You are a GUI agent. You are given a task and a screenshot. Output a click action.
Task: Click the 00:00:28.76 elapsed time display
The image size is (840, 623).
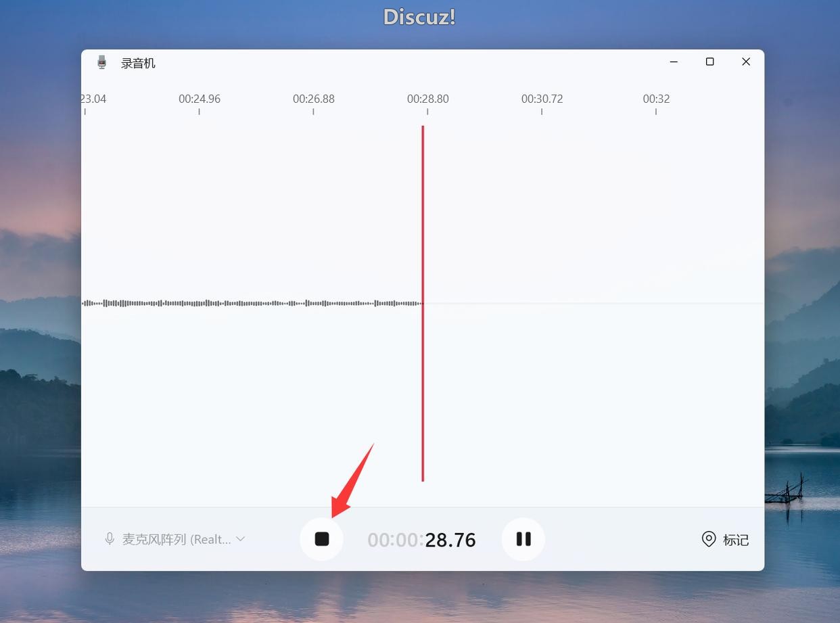click(421, 540)
